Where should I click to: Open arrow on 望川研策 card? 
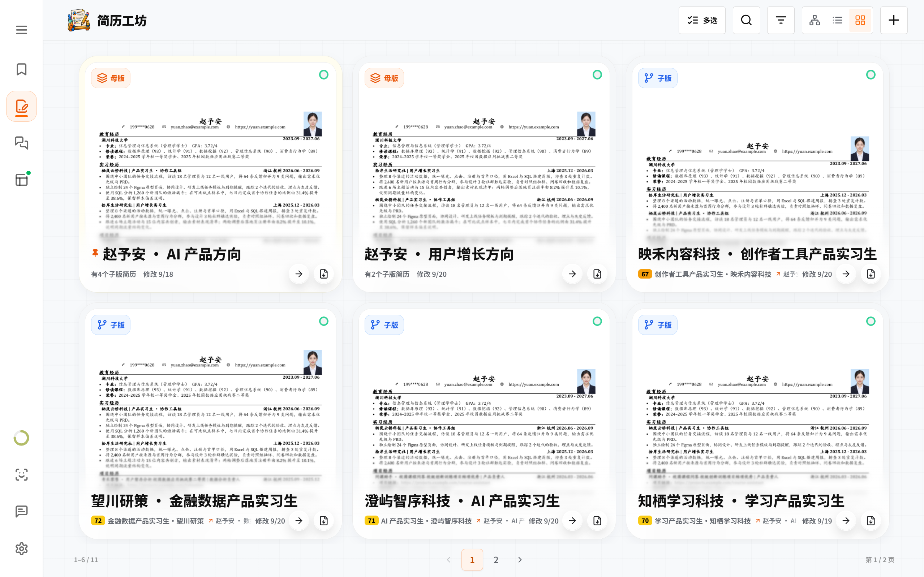299,521
